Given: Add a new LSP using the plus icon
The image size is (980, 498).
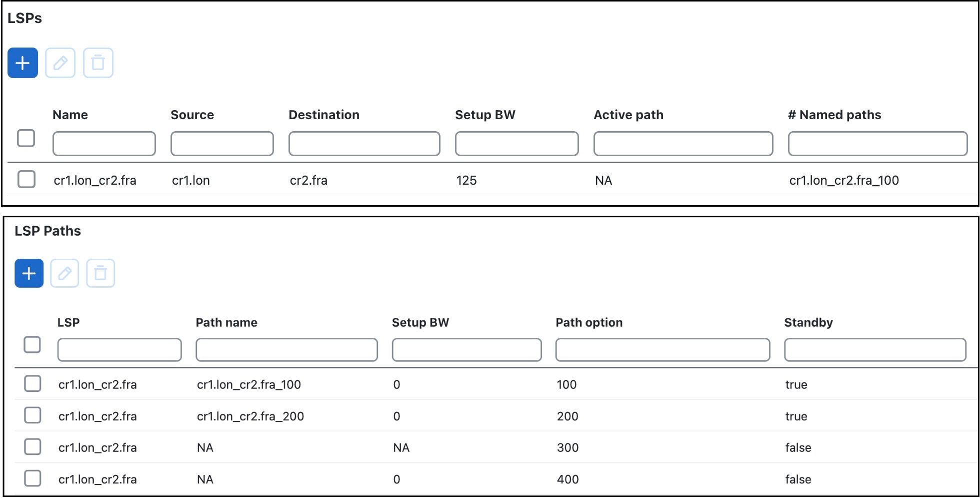Looking at the screenshot, I should (22, 63).
